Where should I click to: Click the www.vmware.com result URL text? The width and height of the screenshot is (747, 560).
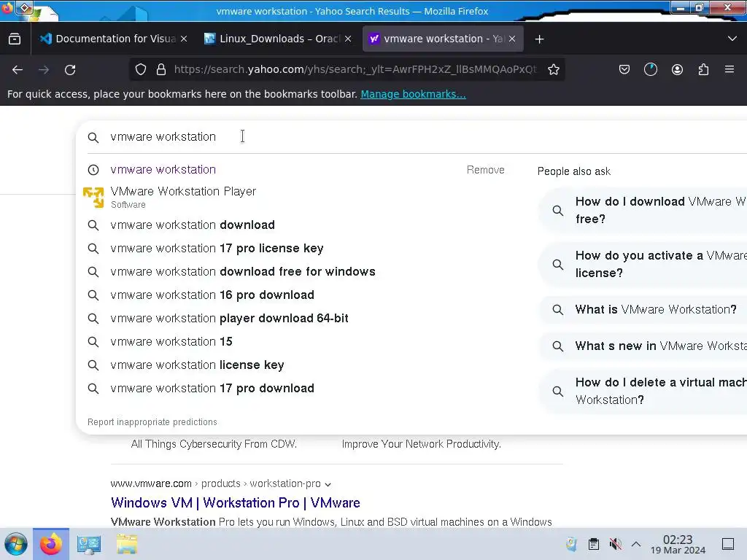(x=151, y=484)
